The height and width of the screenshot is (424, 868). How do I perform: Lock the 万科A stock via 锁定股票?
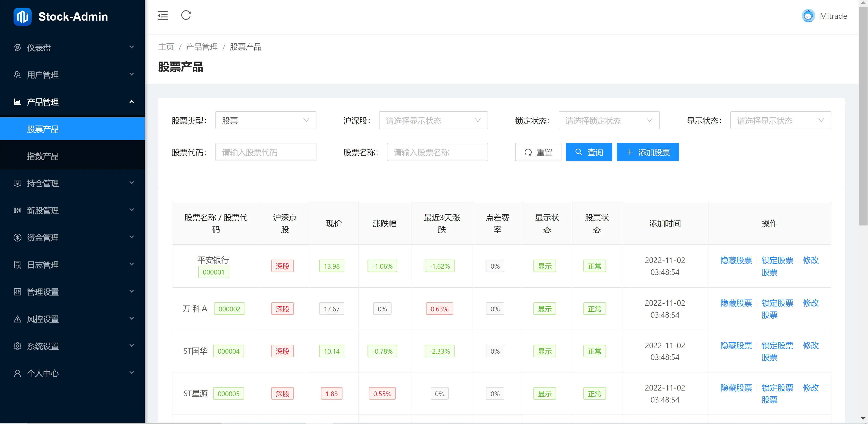coord(777,303)
